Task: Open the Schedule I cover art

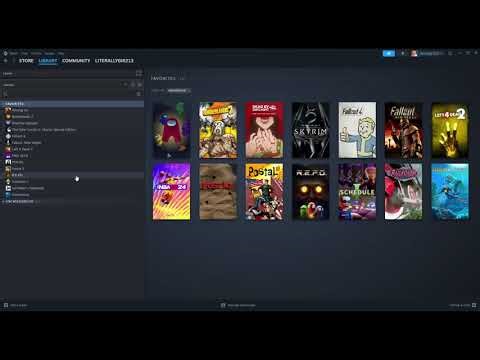Action: pyautogui.click(x=357, y=192)
